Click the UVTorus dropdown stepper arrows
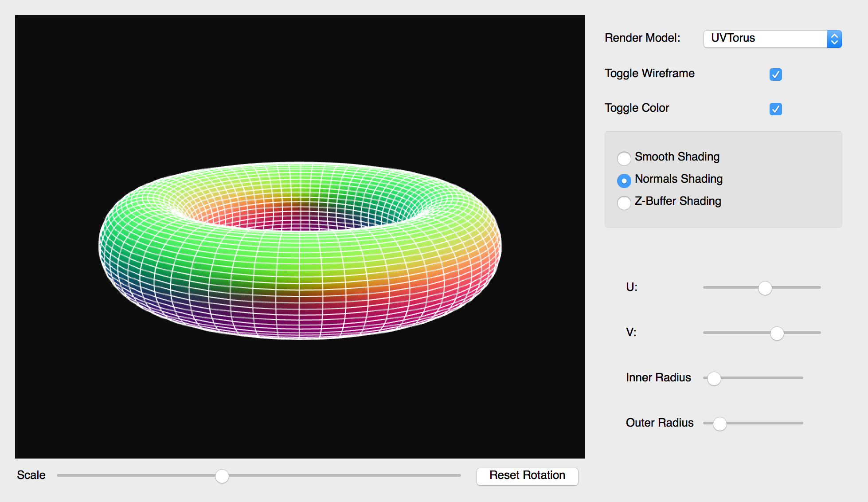 pos(834,39)
